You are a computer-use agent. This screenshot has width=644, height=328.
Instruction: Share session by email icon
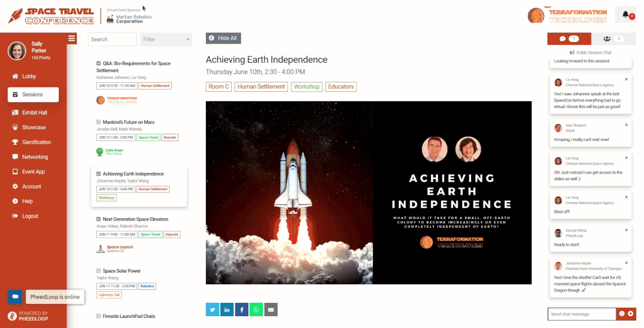[x=271, y=310]
